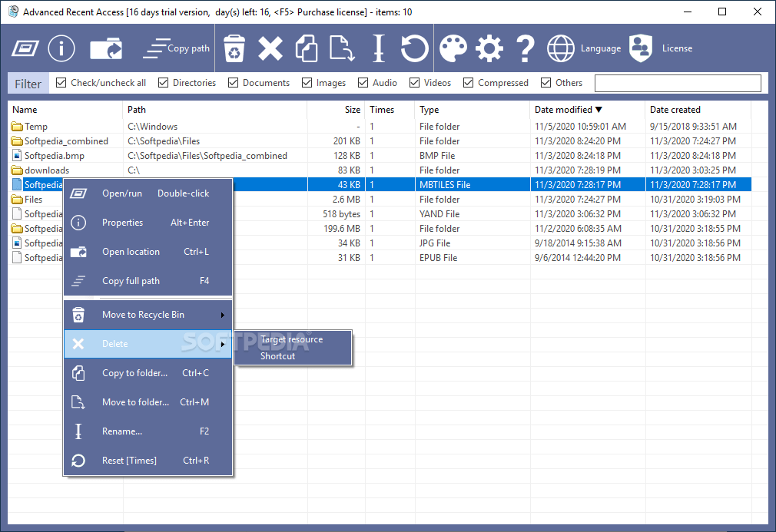Image resolution: width=776 pixels, height=532 pixels.
Task: Sort by the Name column header
Action: (65, 110)
